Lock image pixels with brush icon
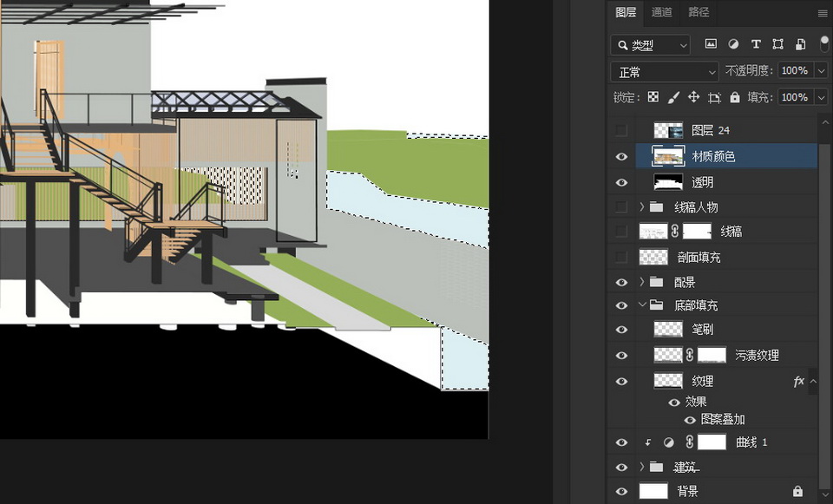Image resolution: width=833 pixels, height=504 pixels. [x=673, y=98]
